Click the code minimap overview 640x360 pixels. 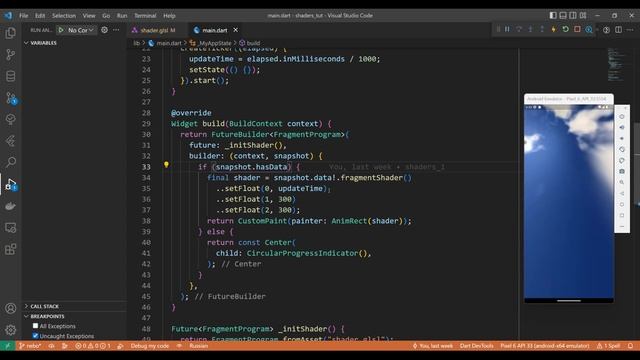click(x=616, y=64)
